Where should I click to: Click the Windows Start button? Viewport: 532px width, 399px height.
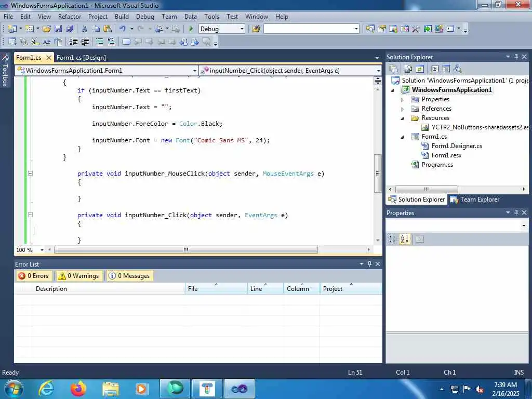click(14, 389)
